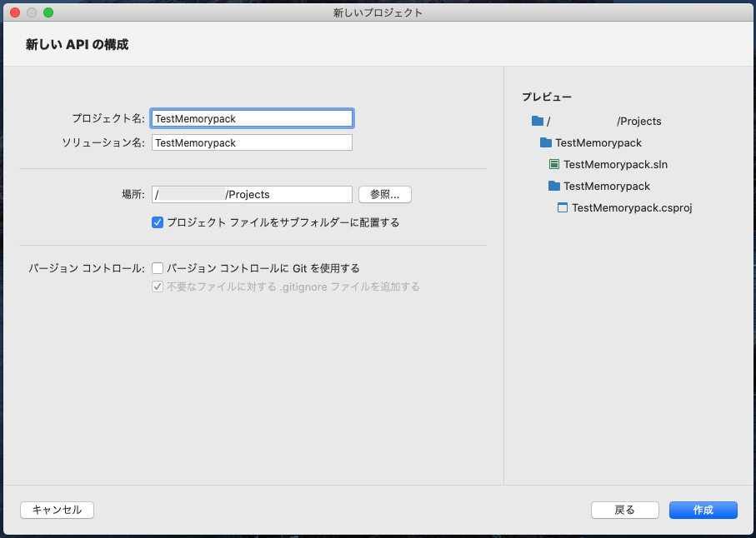Click the 戻る (Back) button

[x=624, y=510]
